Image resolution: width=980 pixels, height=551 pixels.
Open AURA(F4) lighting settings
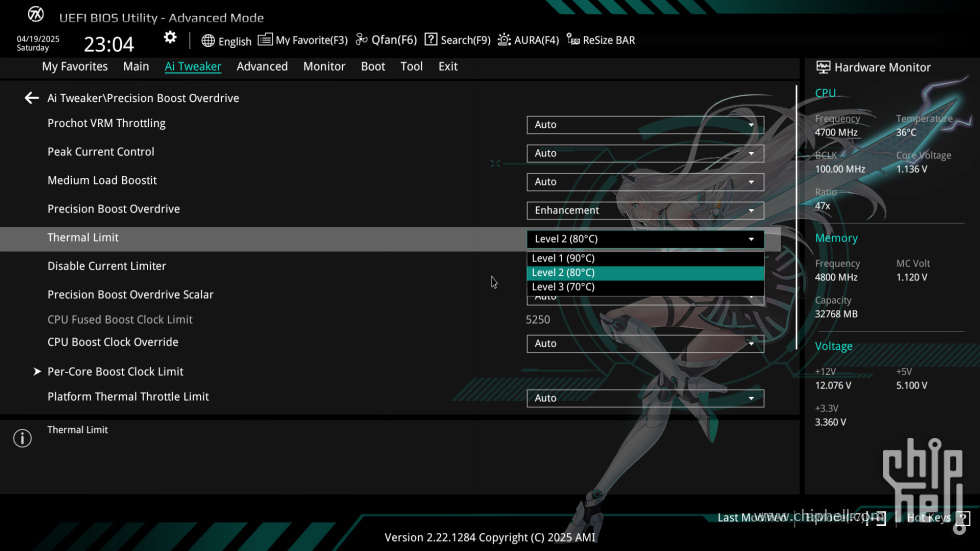(x=528, y=40)
